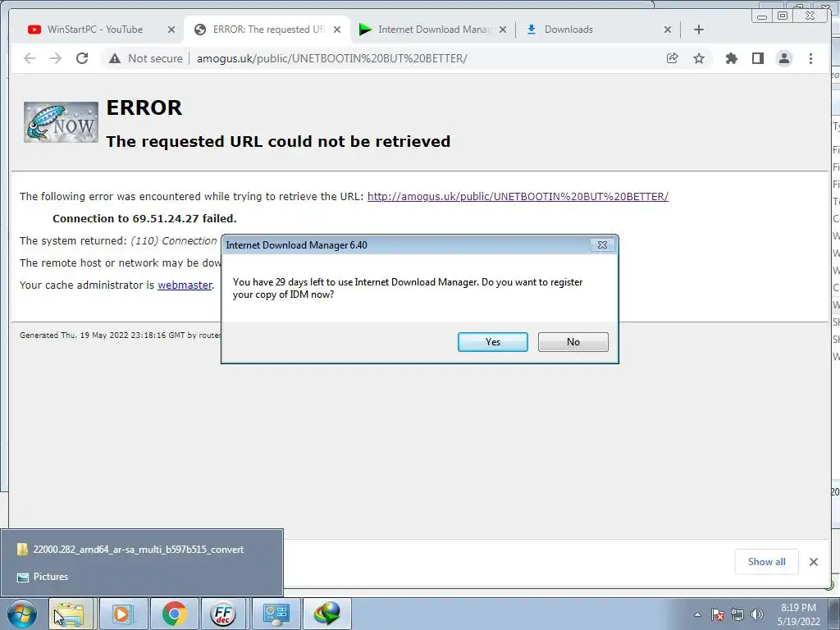Open the amogus.uk UNETBOOTIN link

518,197
